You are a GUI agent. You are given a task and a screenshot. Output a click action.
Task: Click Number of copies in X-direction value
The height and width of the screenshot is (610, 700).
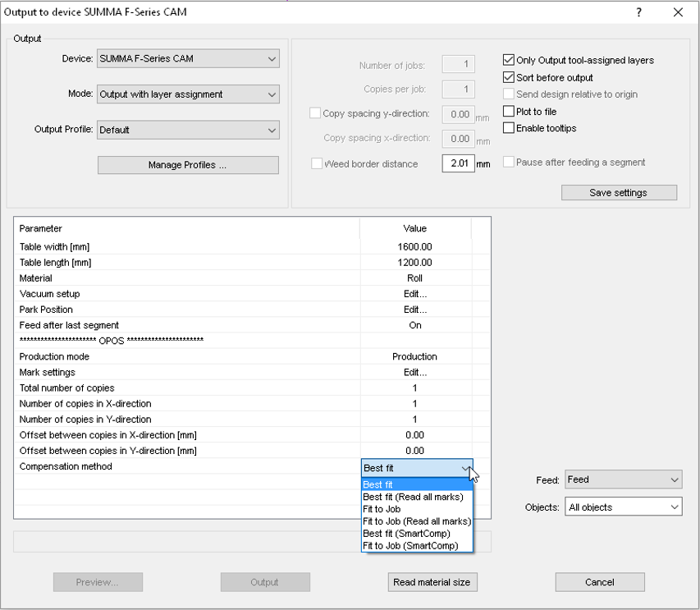[x=414, y=404]
